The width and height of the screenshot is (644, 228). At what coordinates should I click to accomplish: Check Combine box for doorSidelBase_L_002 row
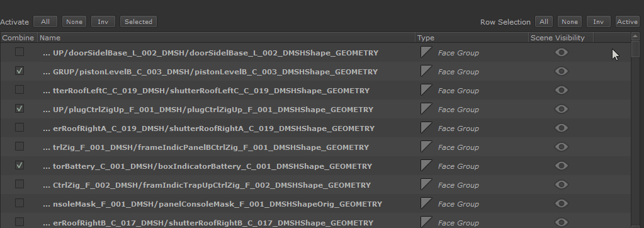(20, 52)
